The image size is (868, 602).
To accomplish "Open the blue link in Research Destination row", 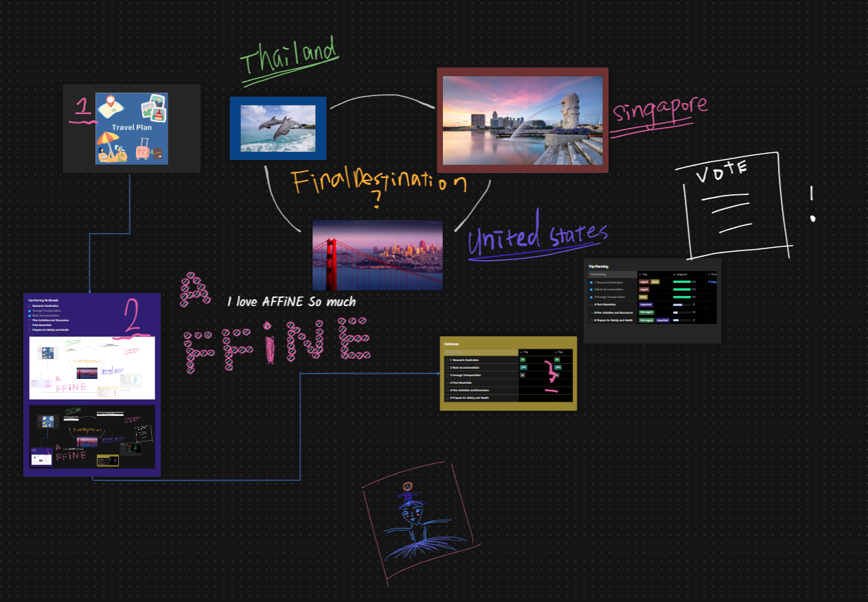I will tap(712, 281).
